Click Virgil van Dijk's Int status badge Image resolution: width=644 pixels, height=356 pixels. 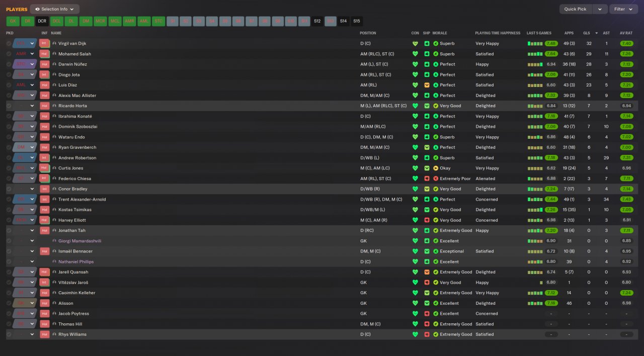44,43
